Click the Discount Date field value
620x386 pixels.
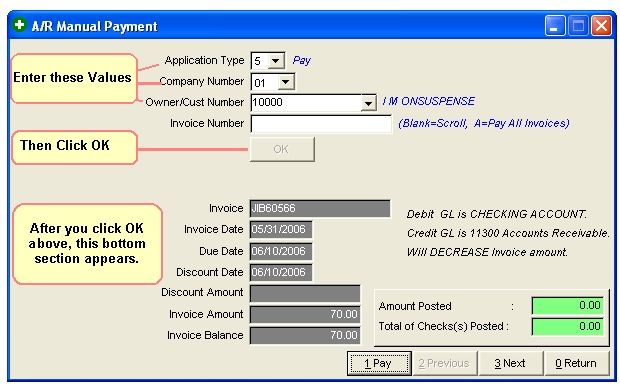[281, 272]
